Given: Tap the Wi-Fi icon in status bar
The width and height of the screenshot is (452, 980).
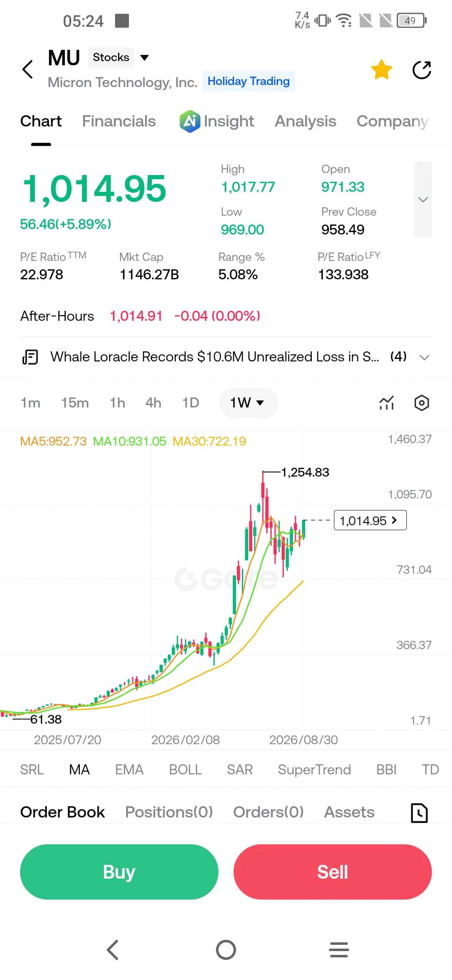Looking at the screenshot, I should point(344,21).
